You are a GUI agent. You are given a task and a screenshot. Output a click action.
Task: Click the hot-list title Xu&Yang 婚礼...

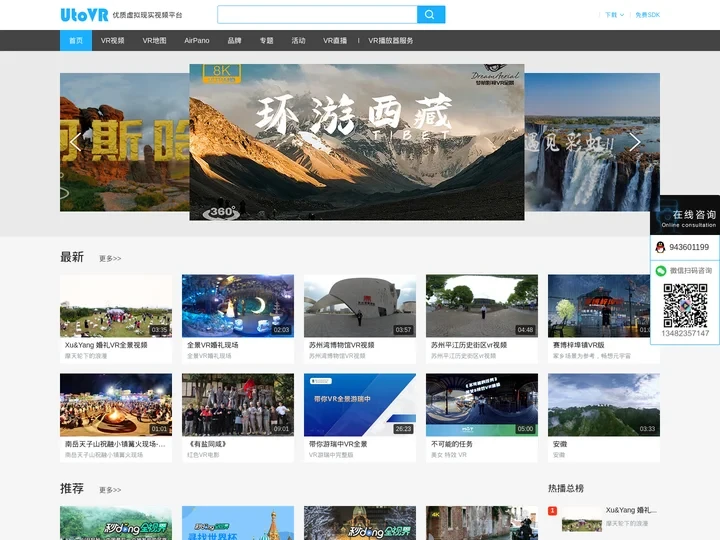click(631, 510)
